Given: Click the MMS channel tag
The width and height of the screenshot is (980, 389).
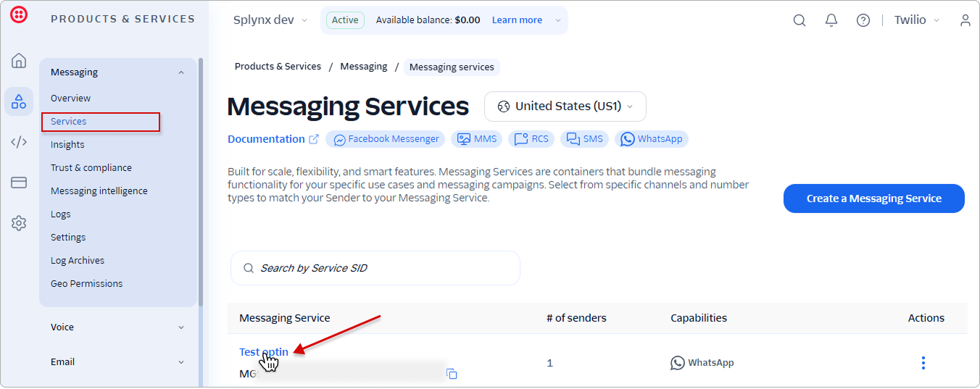Looking at the screenshot, I should 477,139.
